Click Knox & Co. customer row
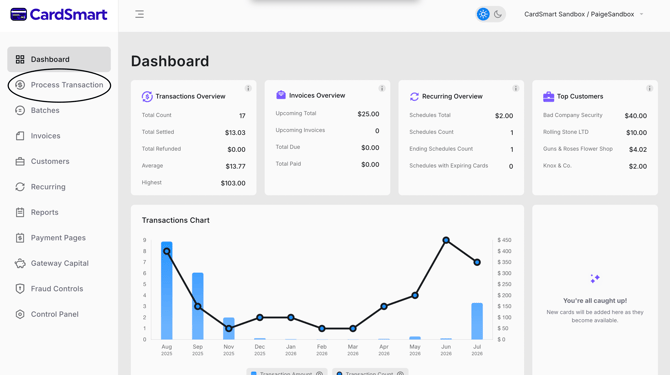The width and height of the screenshot is (670, 375). coord(595,166)
